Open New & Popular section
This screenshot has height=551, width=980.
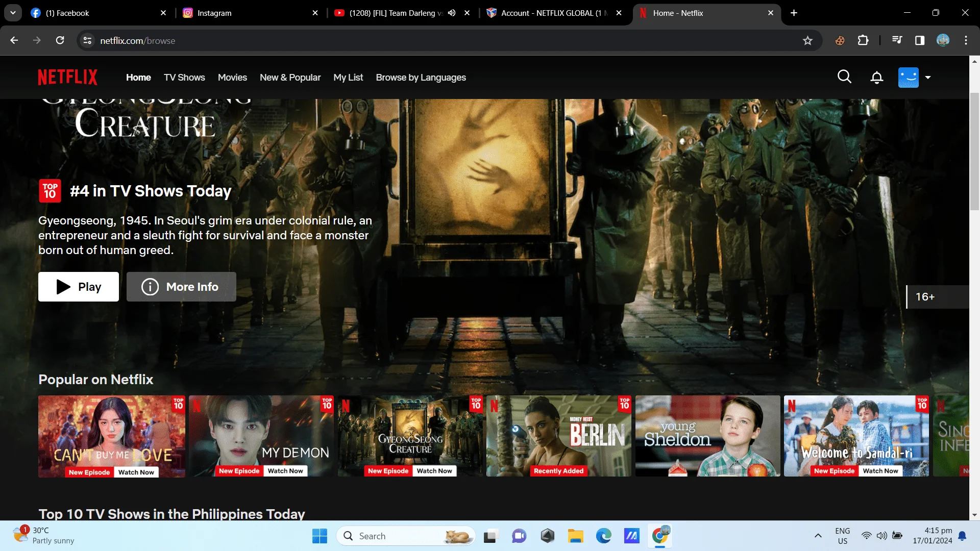pos(290,78)
